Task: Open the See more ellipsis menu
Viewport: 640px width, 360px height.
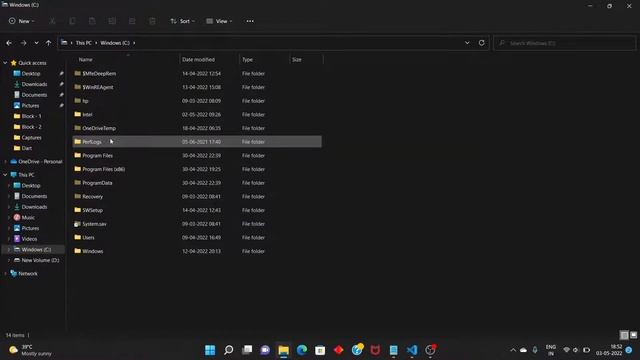Action: tap(250, 21)
